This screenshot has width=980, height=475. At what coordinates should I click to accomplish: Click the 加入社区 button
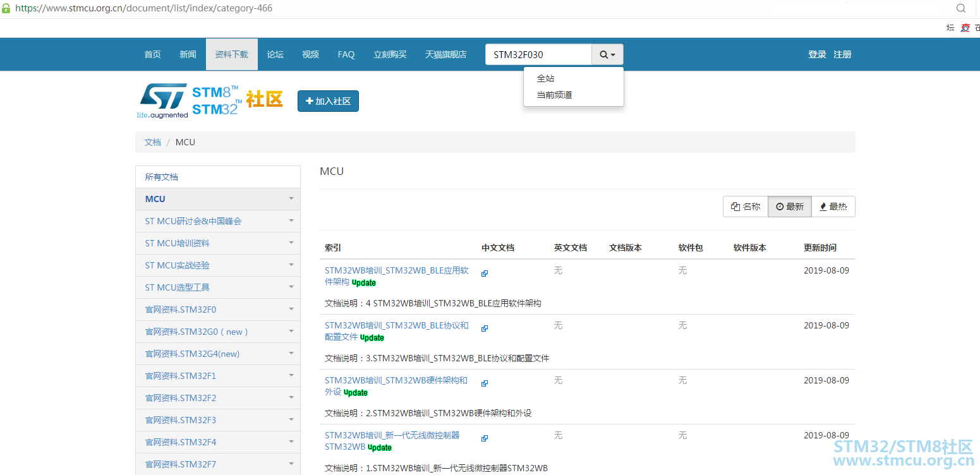pyautogui.click(x=328, y=101)
